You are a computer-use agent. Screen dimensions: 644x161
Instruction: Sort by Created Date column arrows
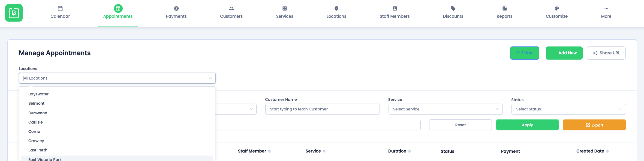pyautogui.click(x=607, y=151)
